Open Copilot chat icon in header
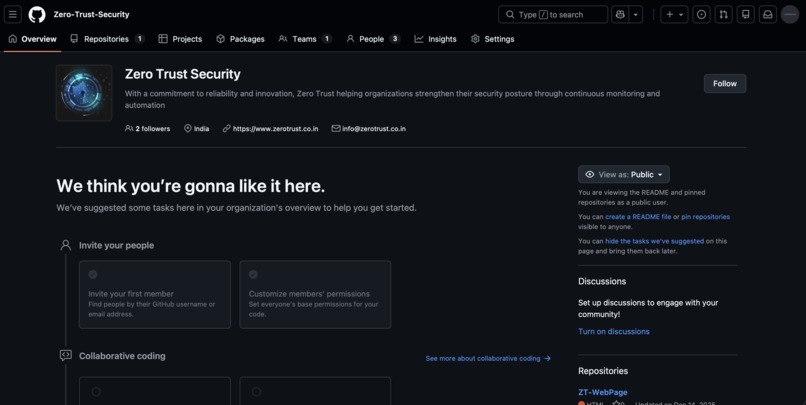This screenshot has height=405, width=806. [x=620, y=14]
